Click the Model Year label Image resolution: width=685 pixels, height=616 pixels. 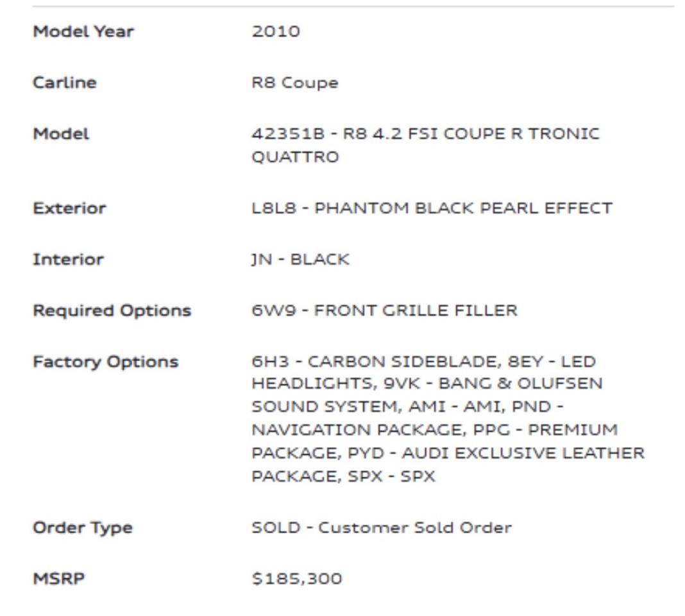coord(83,31)
